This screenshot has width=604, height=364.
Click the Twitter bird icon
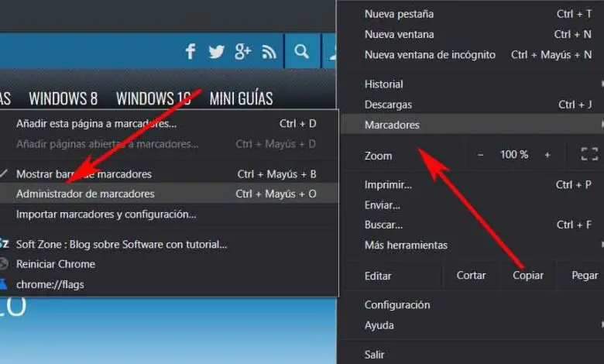tap(216, 52)
